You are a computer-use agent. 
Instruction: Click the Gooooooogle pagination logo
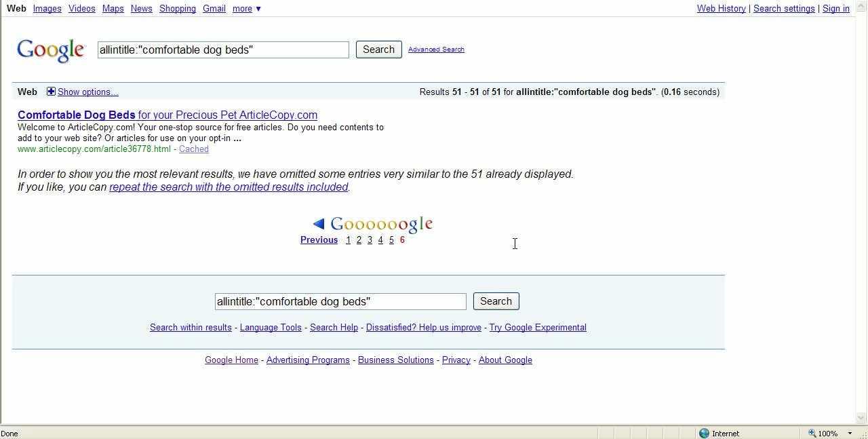click(x=381, y=225)
